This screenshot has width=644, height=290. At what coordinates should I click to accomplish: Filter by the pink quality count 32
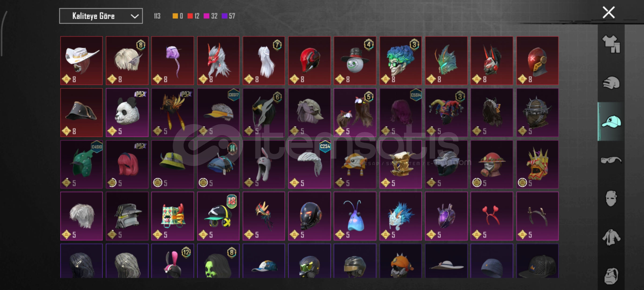tap(211, 16)
